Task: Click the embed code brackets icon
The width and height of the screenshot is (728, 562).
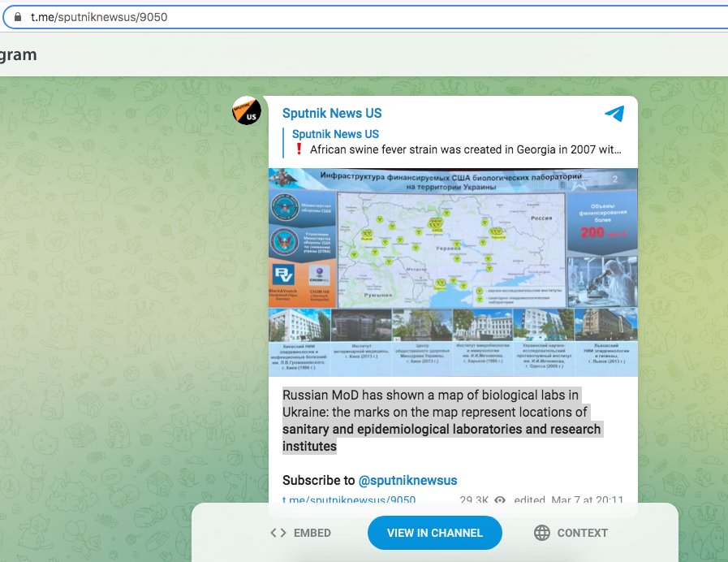Action: pyautogui.click(x=278, y=533)
